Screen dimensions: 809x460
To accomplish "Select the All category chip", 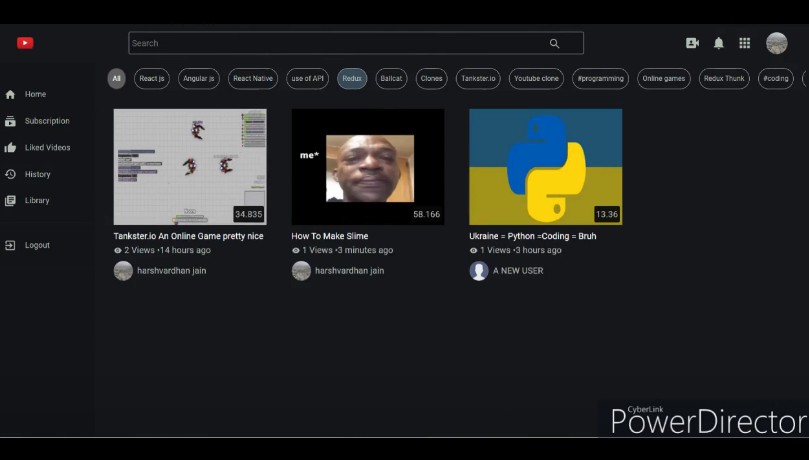I will tap(117, 78).
